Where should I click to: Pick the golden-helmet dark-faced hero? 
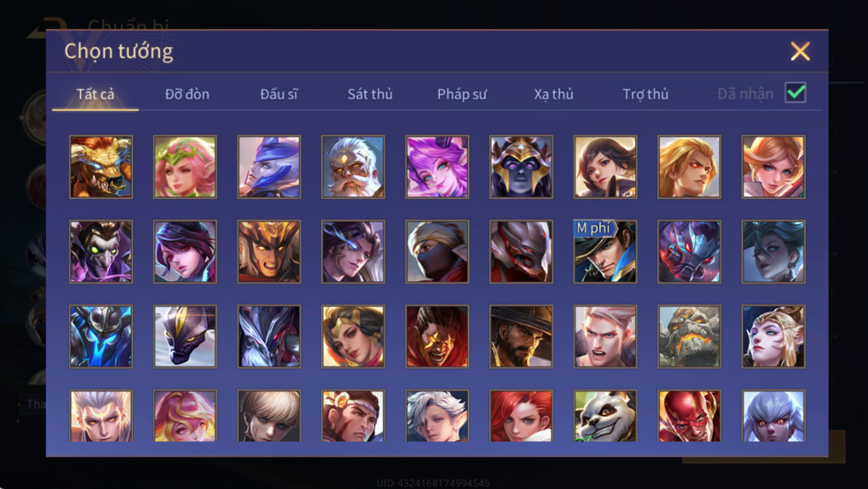tap(521, 166)
